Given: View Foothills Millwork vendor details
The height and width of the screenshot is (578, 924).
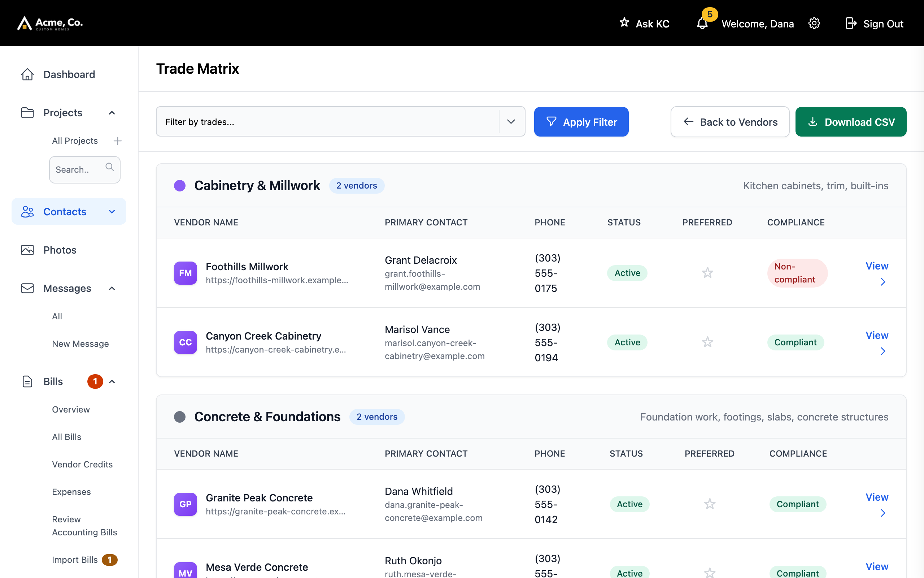Looking at the screenshot, I should click(x=877, y=273).
